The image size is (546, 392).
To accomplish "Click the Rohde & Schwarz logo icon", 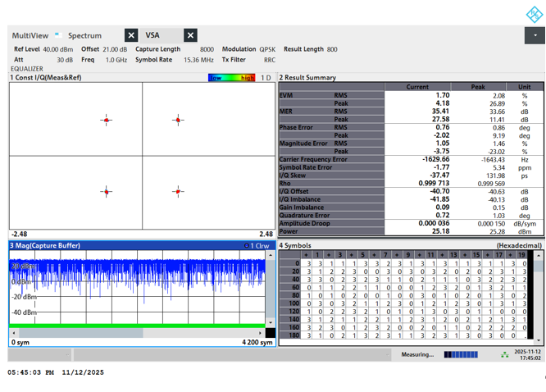I will click(534, 14).
